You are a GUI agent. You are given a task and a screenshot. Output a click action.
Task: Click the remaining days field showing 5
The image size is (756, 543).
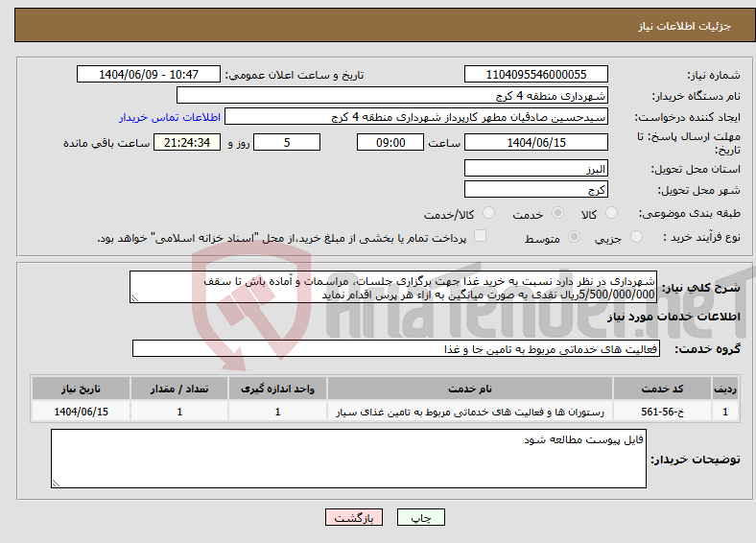pyautogui.click(x=287, y=142)
